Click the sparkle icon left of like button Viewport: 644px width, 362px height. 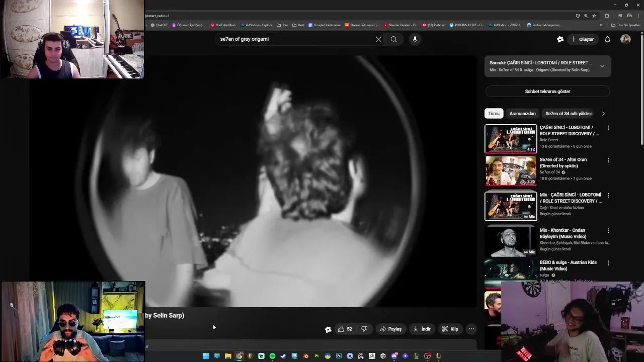(x=328, y=329)
